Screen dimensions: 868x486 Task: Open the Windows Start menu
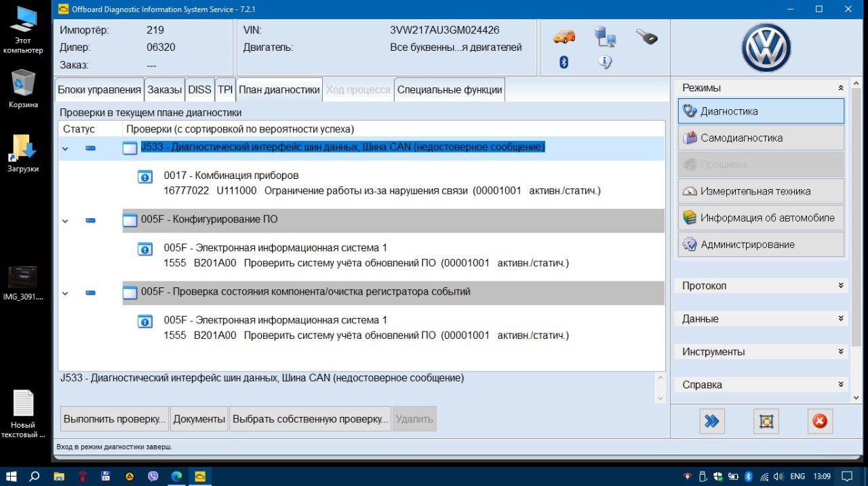(12, 477)
